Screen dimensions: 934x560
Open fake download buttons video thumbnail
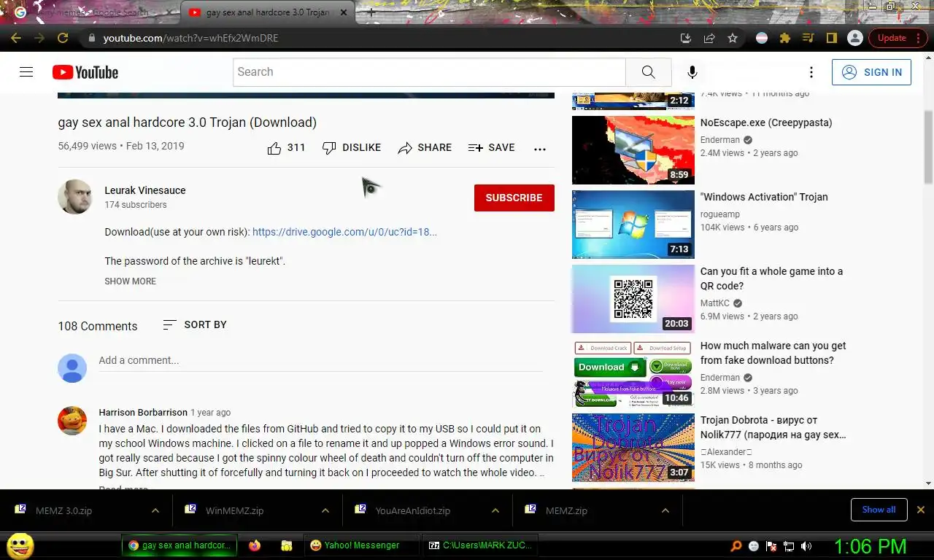[633, 373]
